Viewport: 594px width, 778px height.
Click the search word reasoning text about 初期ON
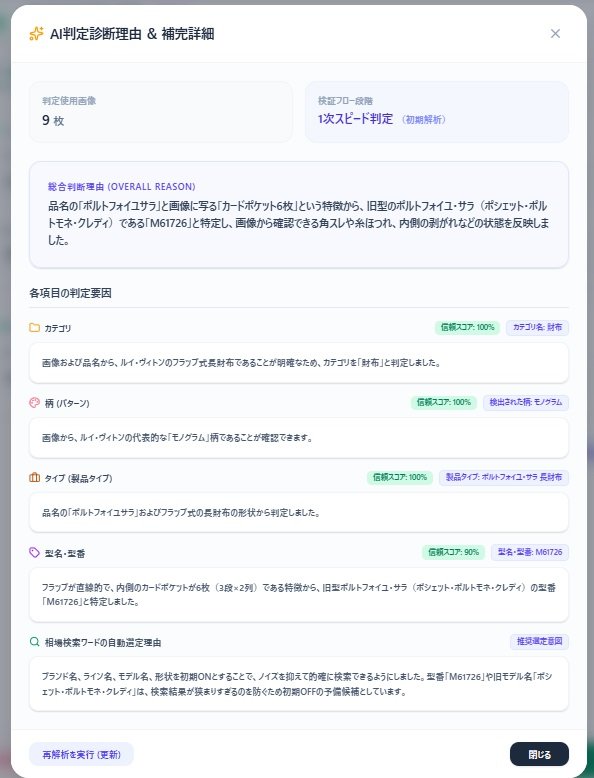tap(297, 684)
